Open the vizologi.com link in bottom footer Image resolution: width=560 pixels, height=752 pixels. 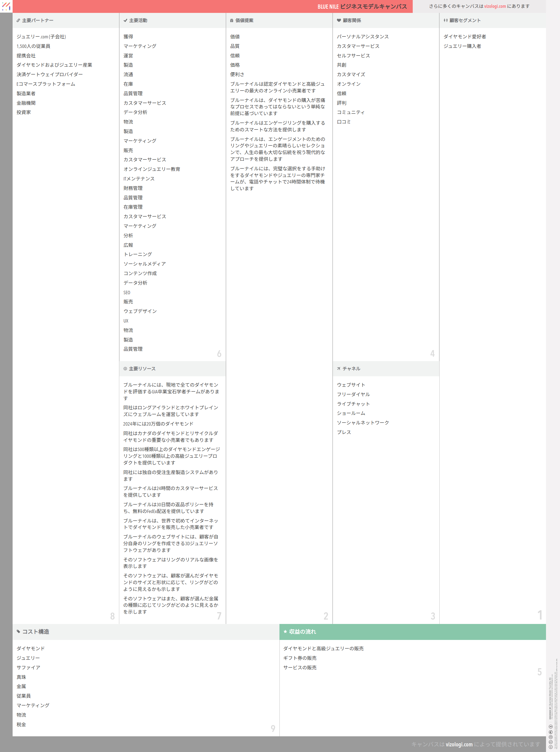coord(459,744)
